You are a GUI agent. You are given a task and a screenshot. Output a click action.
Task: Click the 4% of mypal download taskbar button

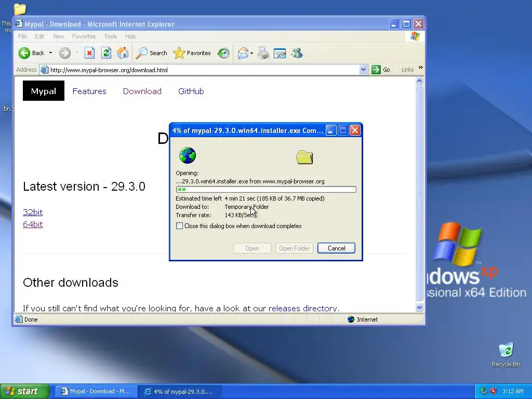tap(180, 391)
